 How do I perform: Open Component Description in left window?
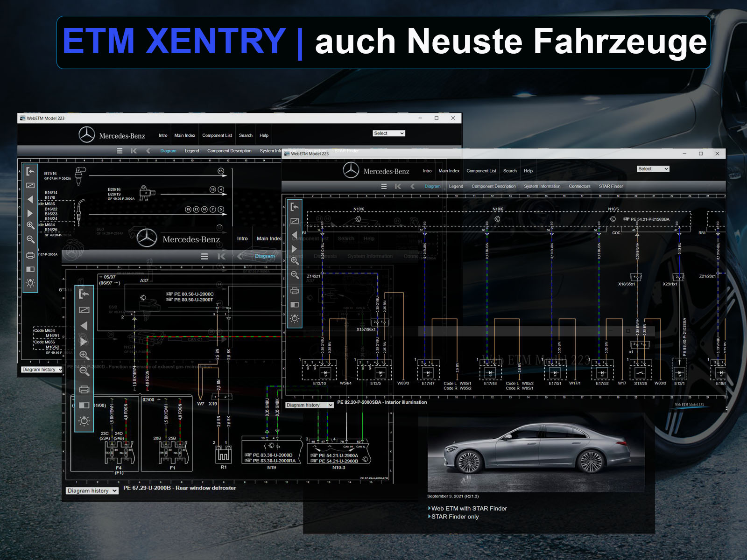click(x=229, y=151)
